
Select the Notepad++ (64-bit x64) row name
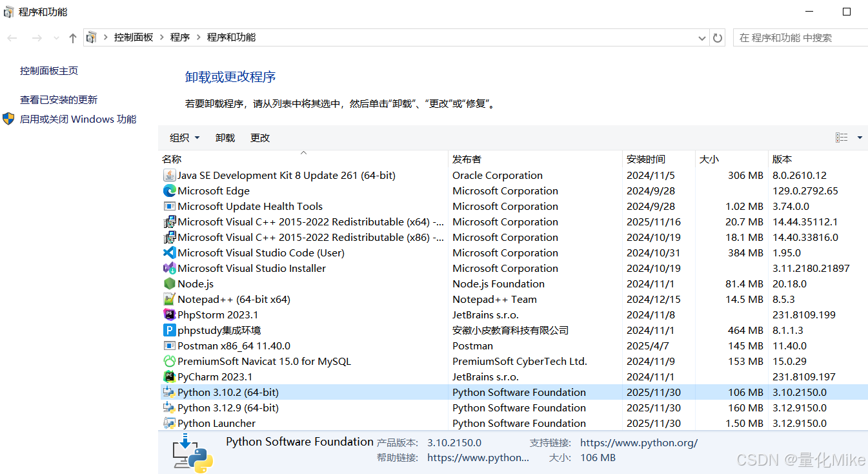(x=234, y=299)
